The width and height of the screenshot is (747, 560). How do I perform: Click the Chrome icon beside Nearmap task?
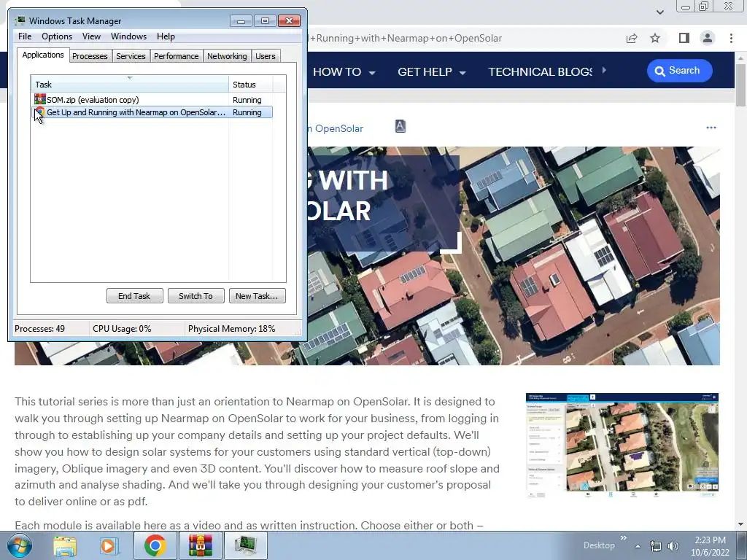(40, 112)
